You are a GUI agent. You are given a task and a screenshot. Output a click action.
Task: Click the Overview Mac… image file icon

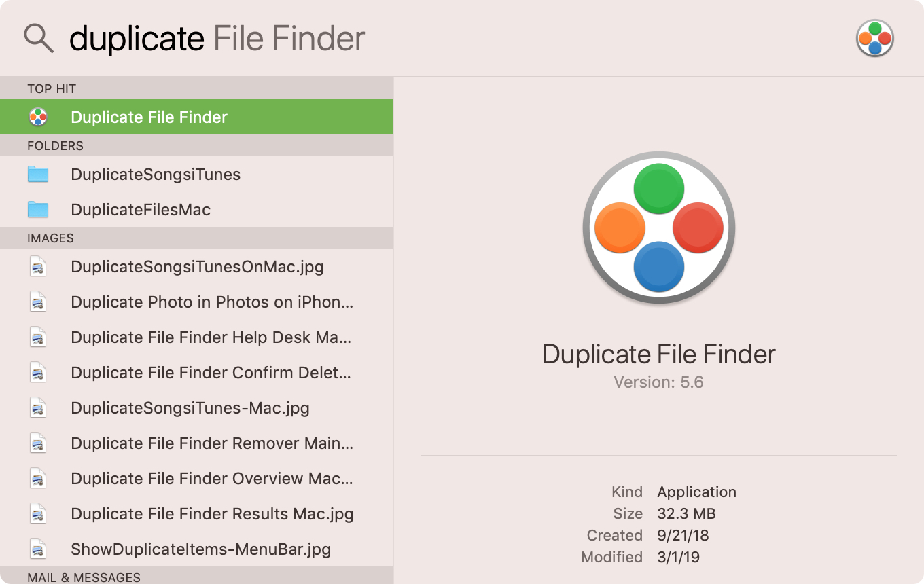38,479
